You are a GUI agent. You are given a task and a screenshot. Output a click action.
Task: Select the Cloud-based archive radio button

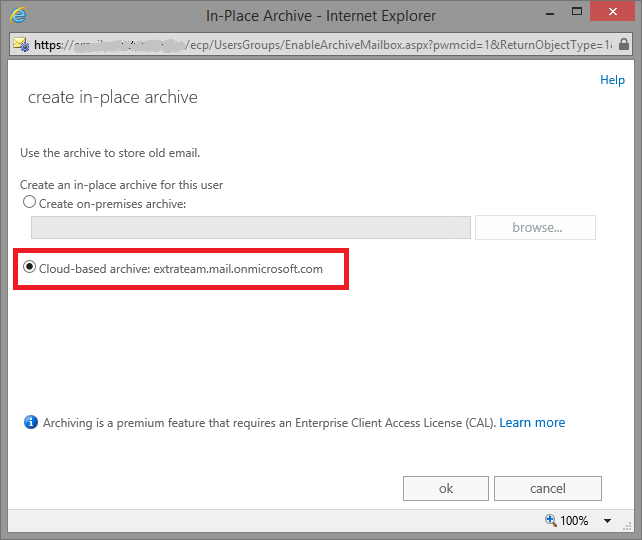(30, 268)
